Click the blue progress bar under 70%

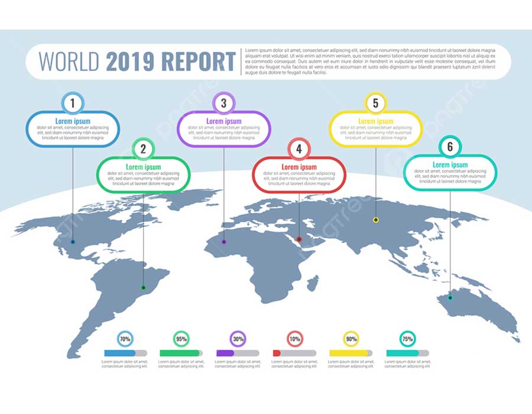click(x=125, y=353)
